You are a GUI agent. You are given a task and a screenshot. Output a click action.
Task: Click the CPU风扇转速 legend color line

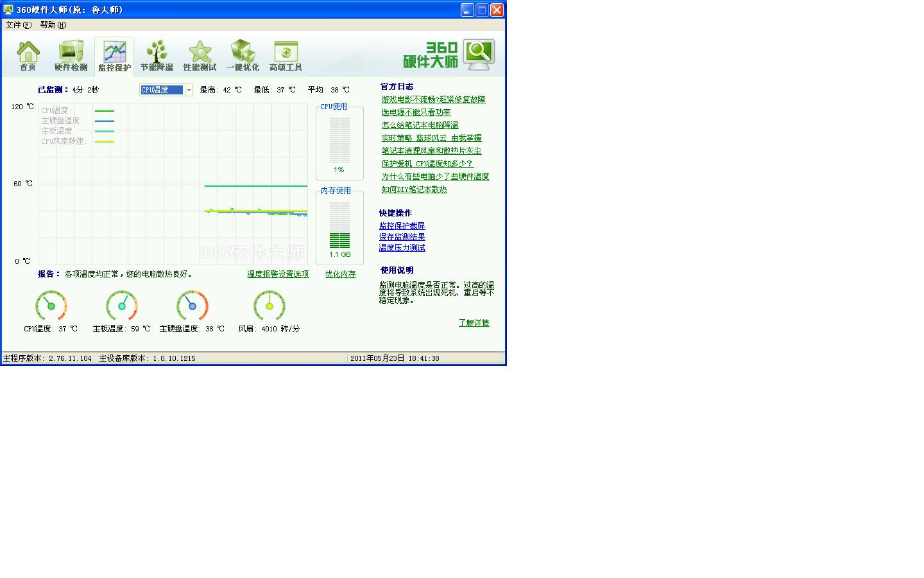pyautogui.click(x=105, y=142)
